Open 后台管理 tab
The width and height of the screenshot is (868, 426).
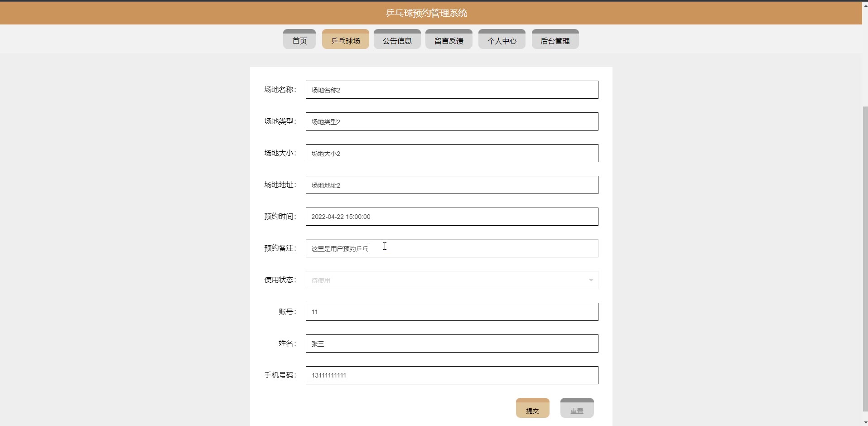(x=555, y=39)
